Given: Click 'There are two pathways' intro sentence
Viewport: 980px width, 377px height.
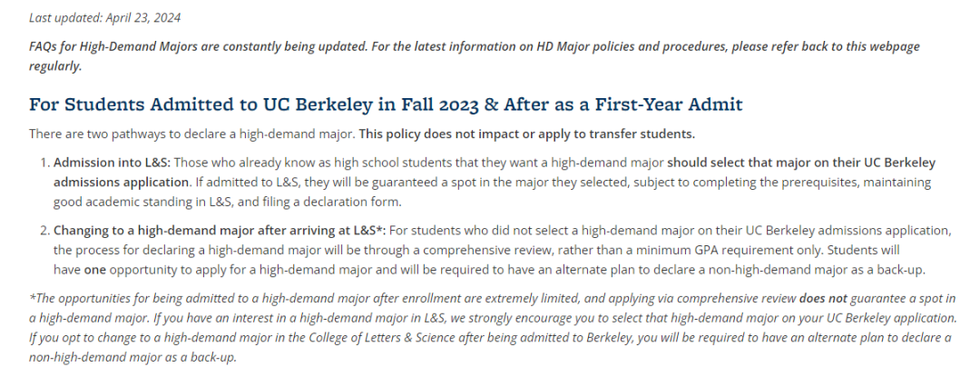Looking at the screenshot, I should tap(192, 134).
